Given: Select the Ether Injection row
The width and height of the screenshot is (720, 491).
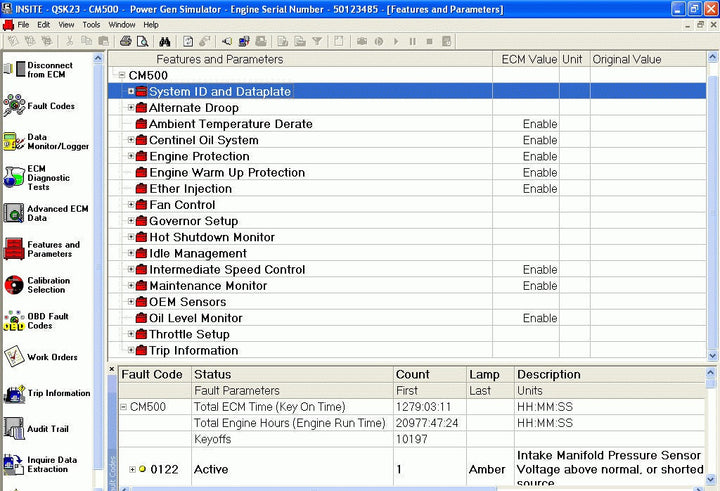Looking at the screenshot, I should [407, 188].
